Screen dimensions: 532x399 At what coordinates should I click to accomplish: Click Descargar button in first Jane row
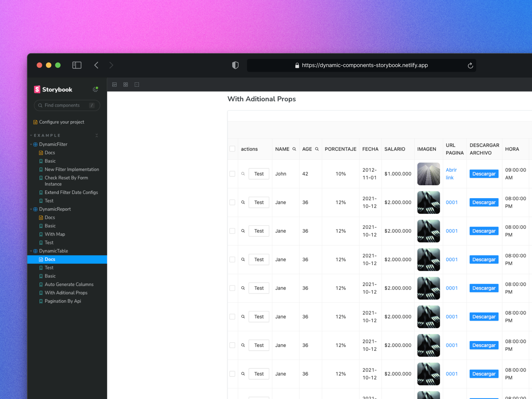484,202
